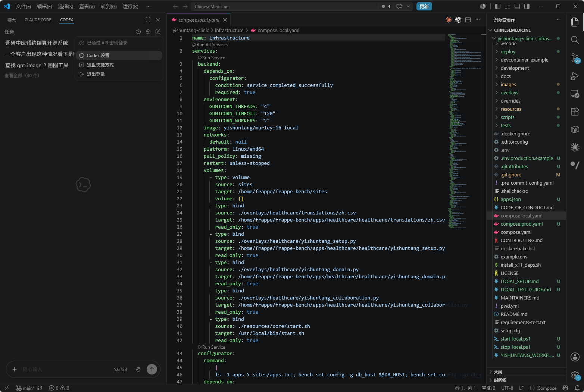Switch to the CLAUDE CODE tab

click(38, 20)
